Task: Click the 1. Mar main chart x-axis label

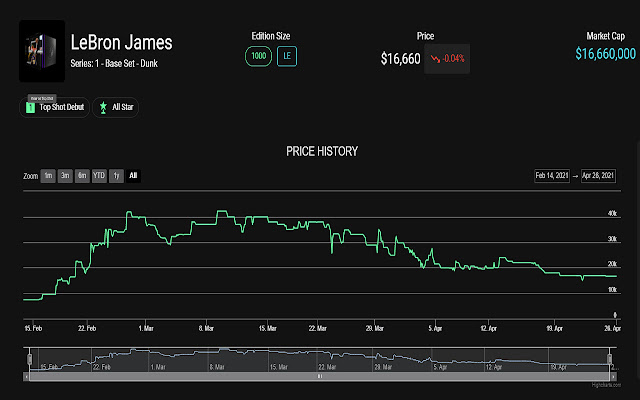Action: [x=146, y=328]
